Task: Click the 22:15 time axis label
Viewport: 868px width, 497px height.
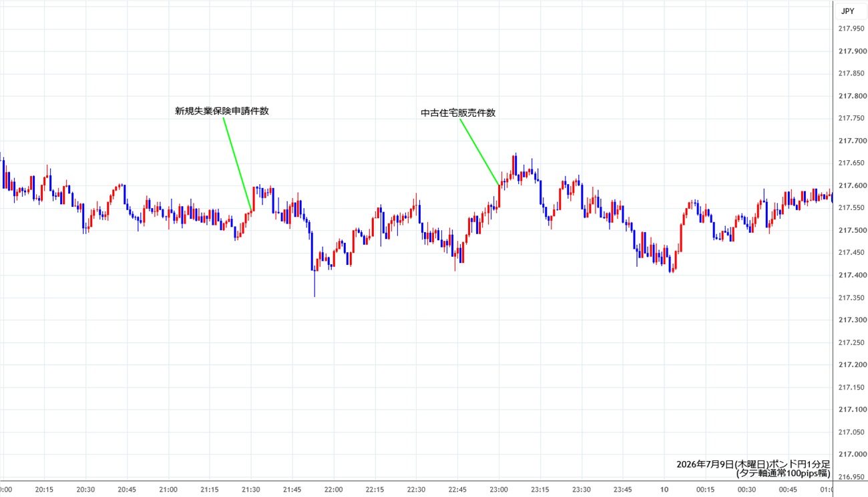Action: coord(375,489)
